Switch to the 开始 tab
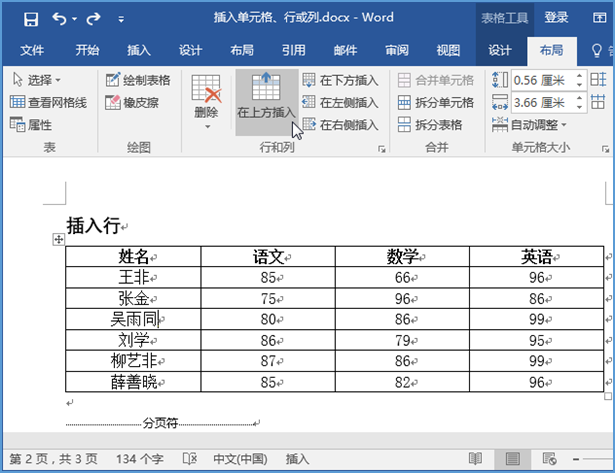This screenshot has width=615, height=473. tap(87, 50)
